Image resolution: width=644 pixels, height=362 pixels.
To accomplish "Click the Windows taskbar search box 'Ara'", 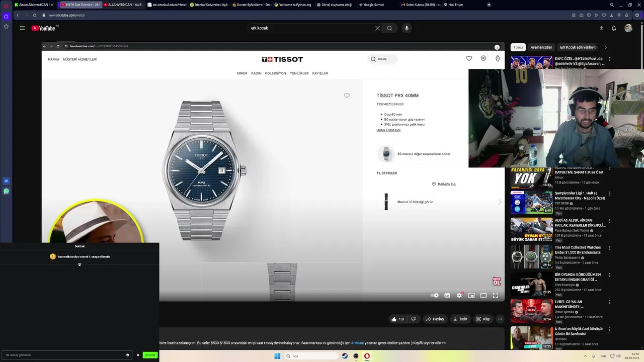I will tap(310, 356).
